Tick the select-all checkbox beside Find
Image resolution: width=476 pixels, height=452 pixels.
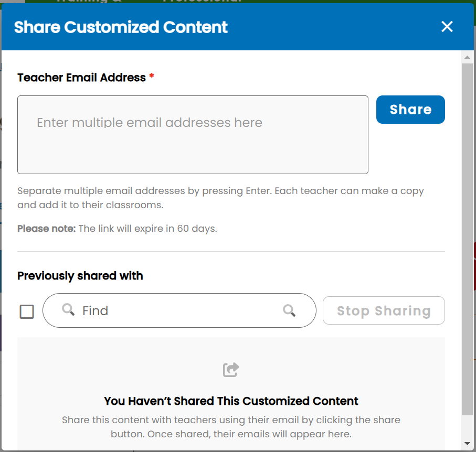(27, 311)
